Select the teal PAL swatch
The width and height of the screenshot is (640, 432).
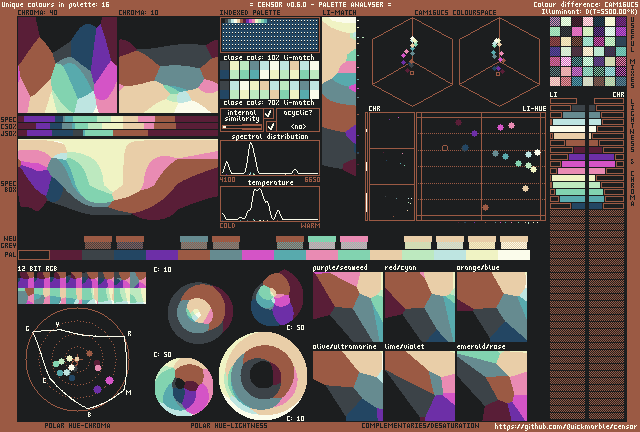coord(290,255)
